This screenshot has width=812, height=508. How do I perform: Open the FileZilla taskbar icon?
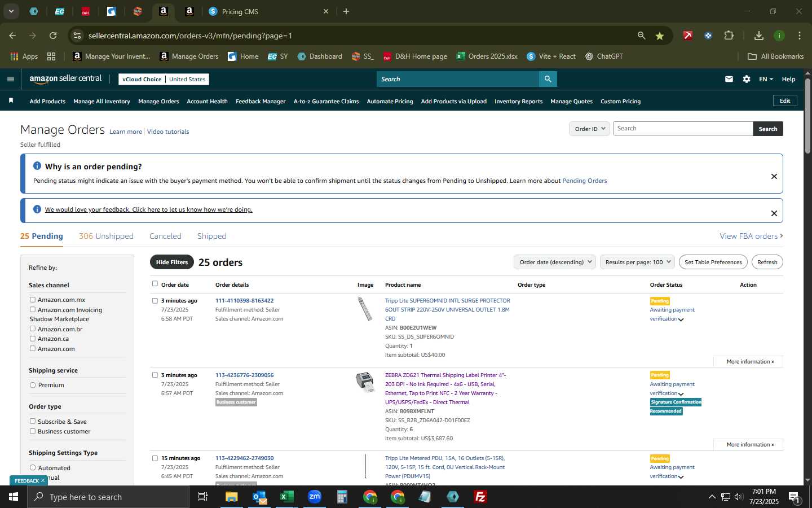tap(480, 497)
